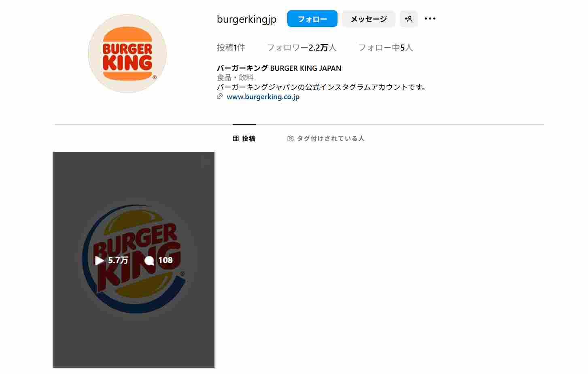
Task: Click the 投稿1件 post count
Action: 231,48
